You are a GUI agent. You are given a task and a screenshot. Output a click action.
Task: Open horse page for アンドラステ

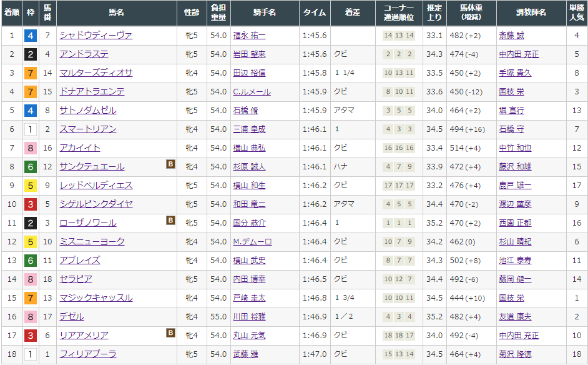(84, 54)
